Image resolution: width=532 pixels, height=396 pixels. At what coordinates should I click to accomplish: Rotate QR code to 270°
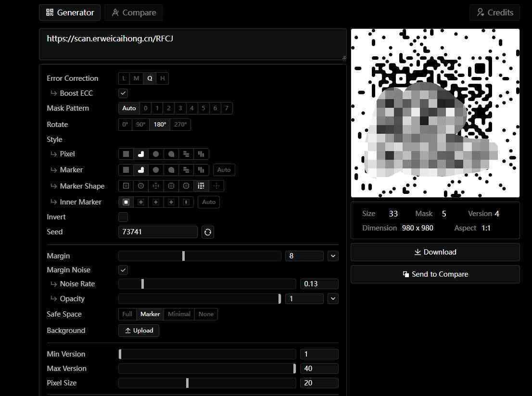[180, 125]
